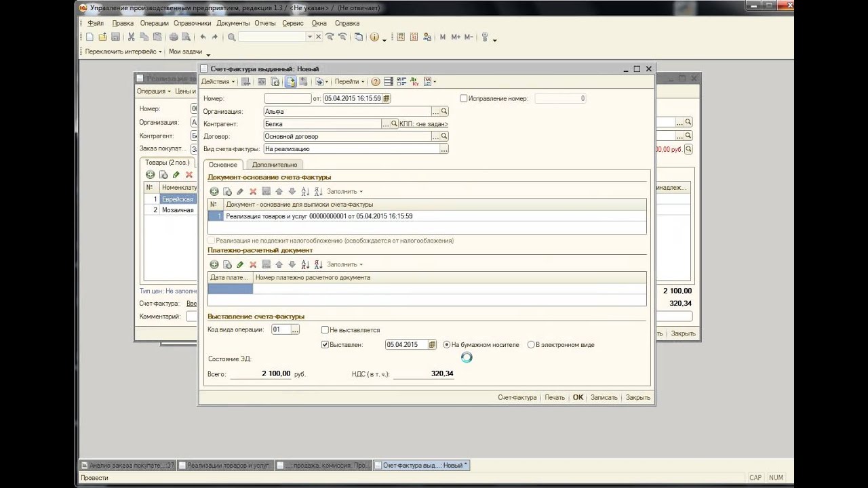Screen dimensions: 868x488
Task: Switch to Реализации товаров и услуг taskbar window
Action: 226,466
